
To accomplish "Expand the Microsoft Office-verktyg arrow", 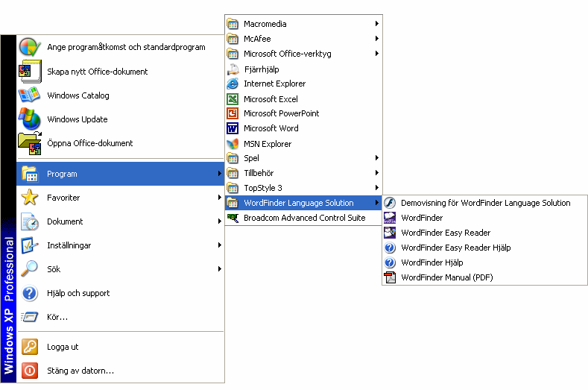I will (x=377, y=53).
